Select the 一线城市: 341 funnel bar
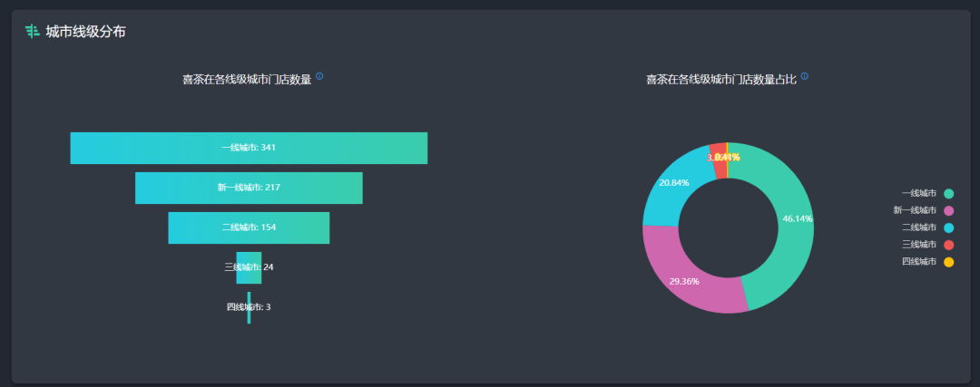 tap(249, 148)
